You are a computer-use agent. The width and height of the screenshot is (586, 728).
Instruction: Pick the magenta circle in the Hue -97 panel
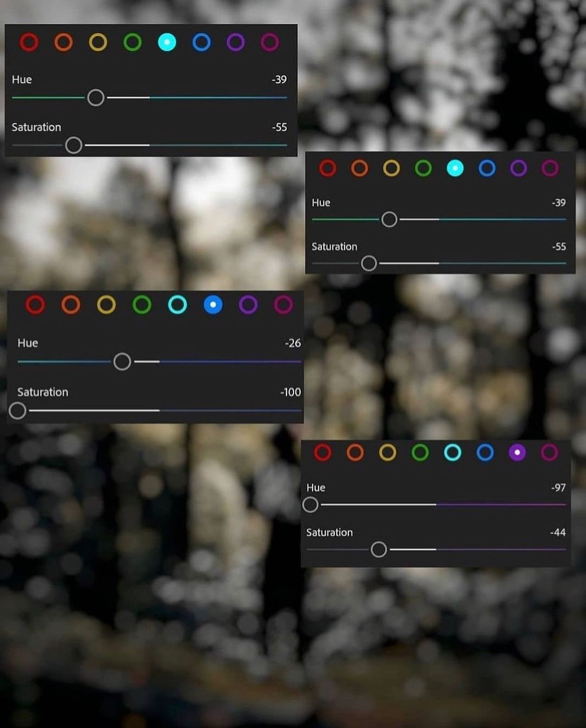pyautogui.click(x=549, y=453)
